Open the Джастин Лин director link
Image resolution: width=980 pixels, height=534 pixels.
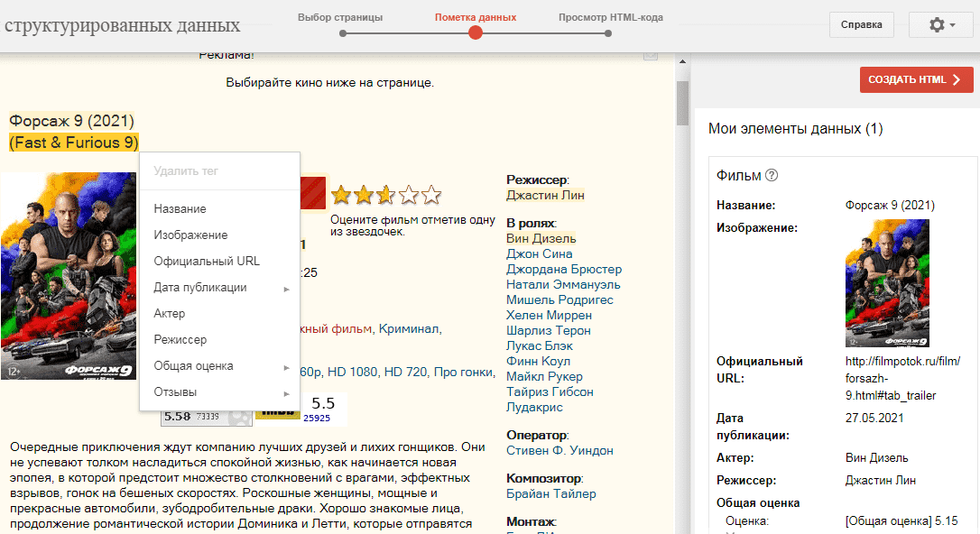(545, 195)
